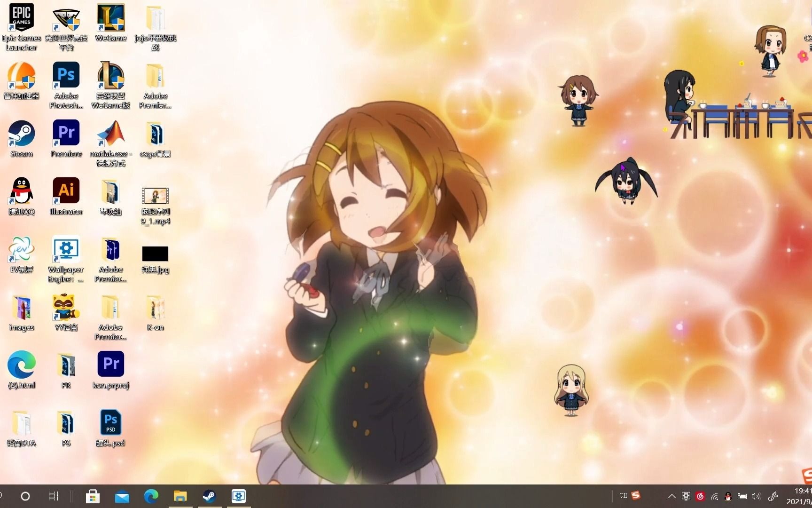Select the EV录屏 shortcut
This screenshot has height=508, width=812.
pyautogui.click(x=22, y=254)
